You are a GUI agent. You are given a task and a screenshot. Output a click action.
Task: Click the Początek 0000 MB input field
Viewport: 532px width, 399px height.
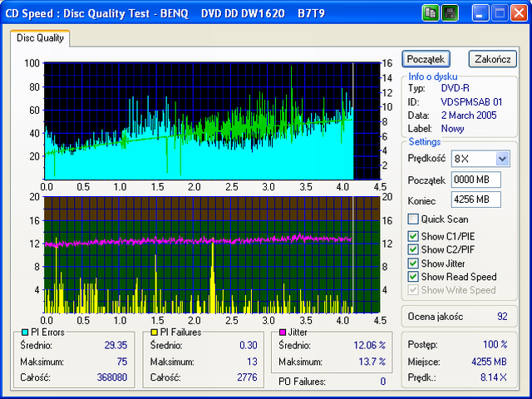(x=476, y=180)
